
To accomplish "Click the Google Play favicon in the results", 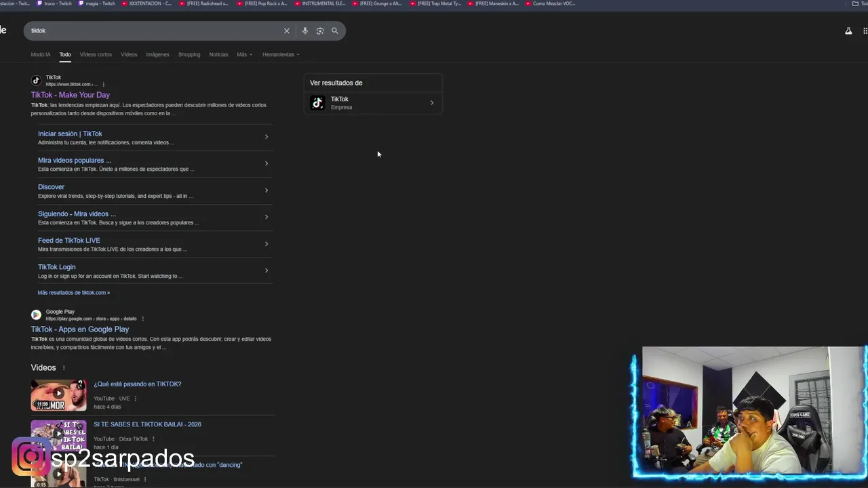I will tap(37, 314).
